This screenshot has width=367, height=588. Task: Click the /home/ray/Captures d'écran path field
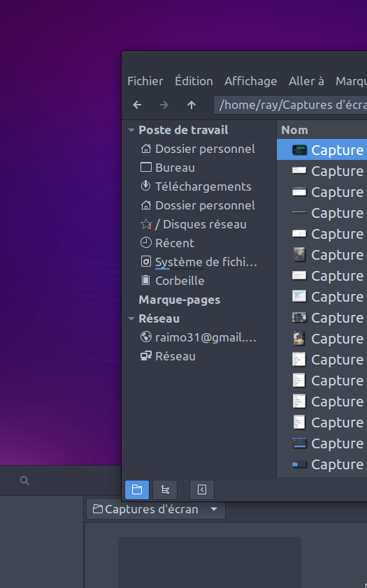tap(290, 105)
